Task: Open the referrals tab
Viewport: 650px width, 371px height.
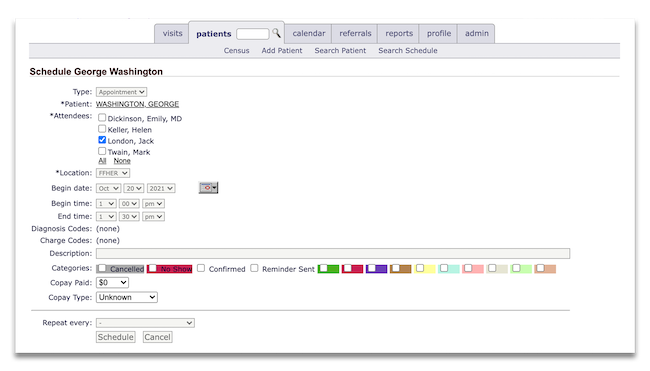Action: coord(355,33)
